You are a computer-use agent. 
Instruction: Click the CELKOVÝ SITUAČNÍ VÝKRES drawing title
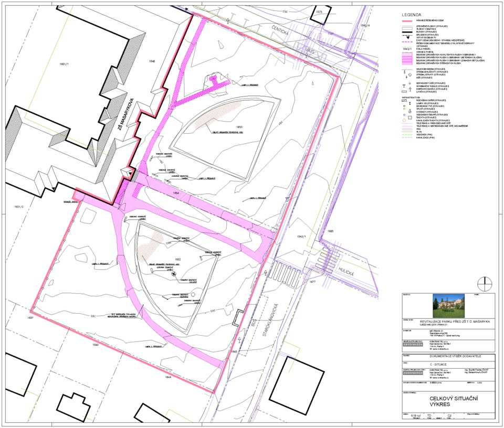tap(453, 401)
